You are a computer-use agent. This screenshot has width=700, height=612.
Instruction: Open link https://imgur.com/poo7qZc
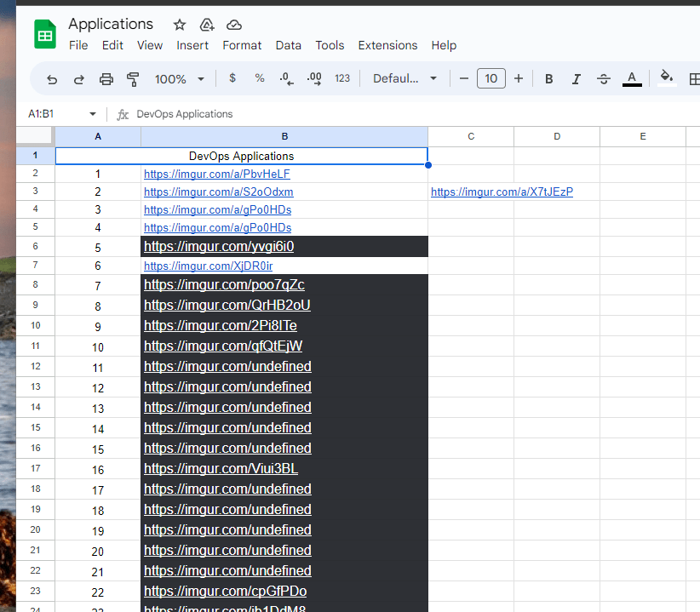[224, 284]
